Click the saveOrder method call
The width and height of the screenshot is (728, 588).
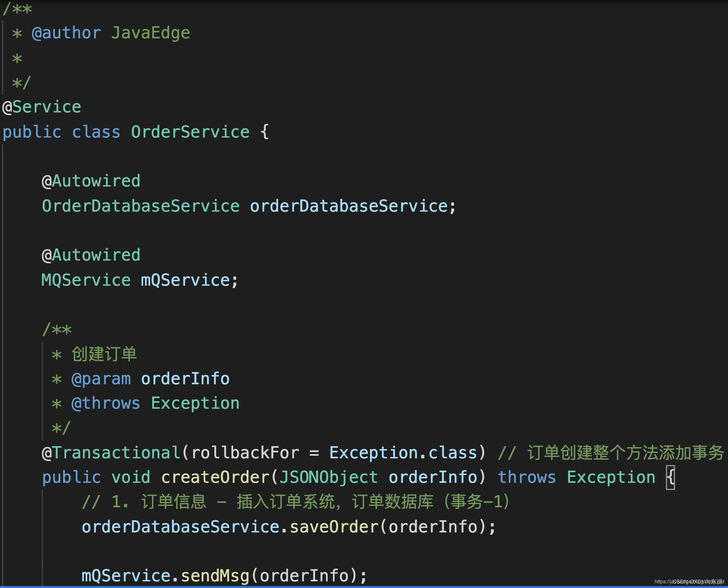tap(334, 527)
